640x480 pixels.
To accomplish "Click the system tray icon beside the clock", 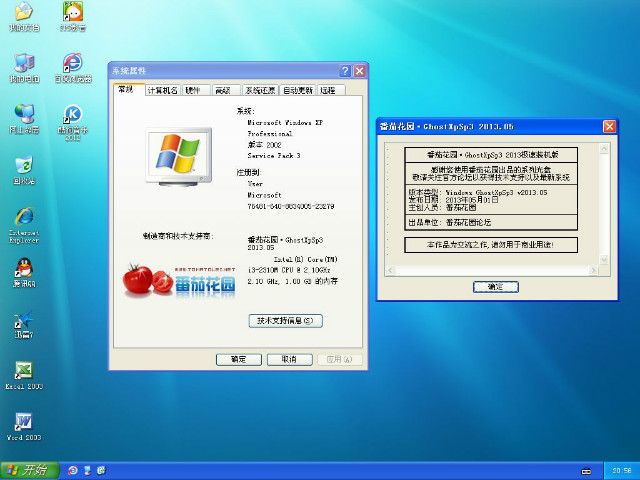I will [x=586, y=471].
